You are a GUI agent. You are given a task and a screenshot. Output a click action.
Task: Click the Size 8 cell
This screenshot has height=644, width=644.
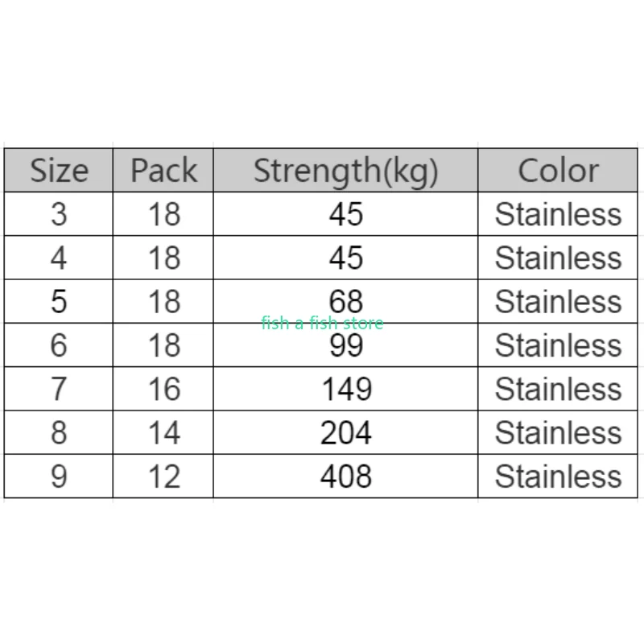pyautogui.click(x=59, y=433)
